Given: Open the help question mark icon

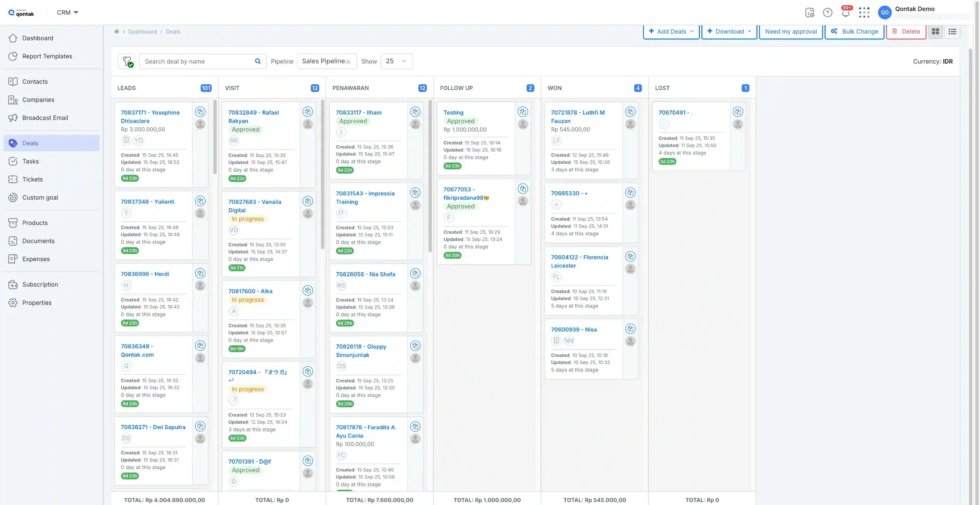Looking at the screenshot, I should coord(828,12).
